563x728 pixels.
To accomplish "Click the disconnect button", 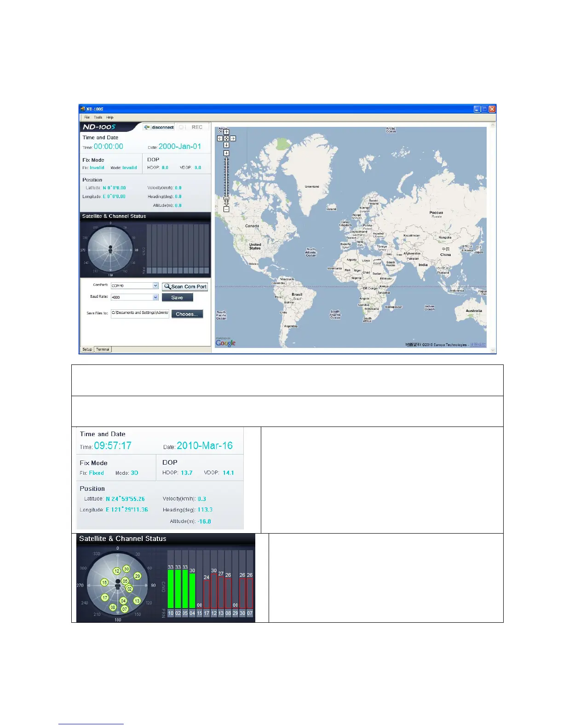I will point(159,127).
